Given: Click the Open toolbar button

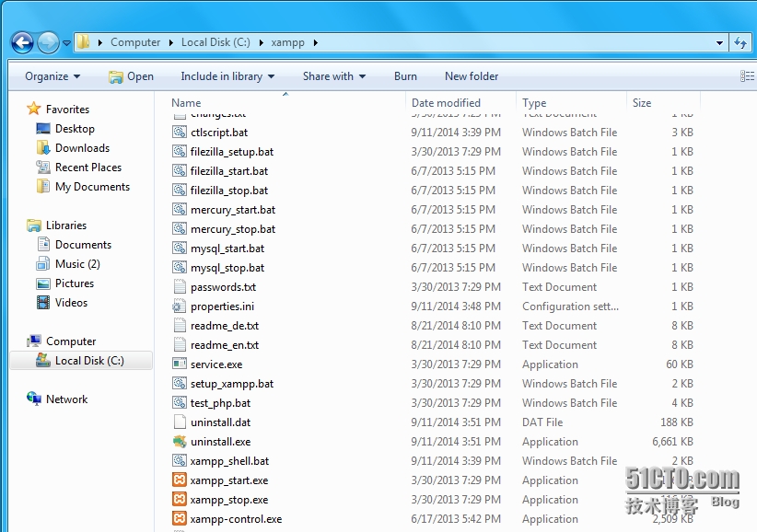Looking at the screenshot, I should [132, 76].
